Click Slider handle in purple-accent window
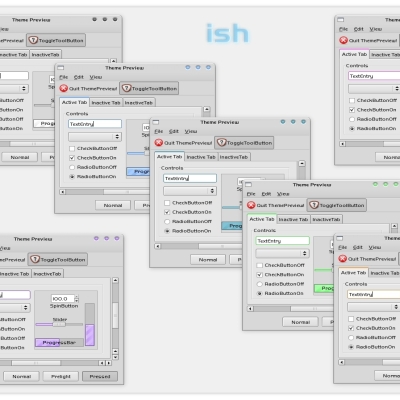This screenshot has width=400, height=400. tap(59, 324)
